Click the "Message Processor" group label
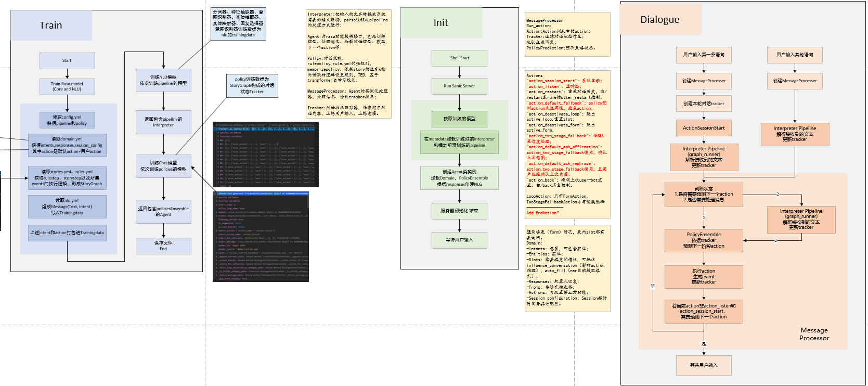This screenshot has width=868, height=386. [x=814, y=334]
